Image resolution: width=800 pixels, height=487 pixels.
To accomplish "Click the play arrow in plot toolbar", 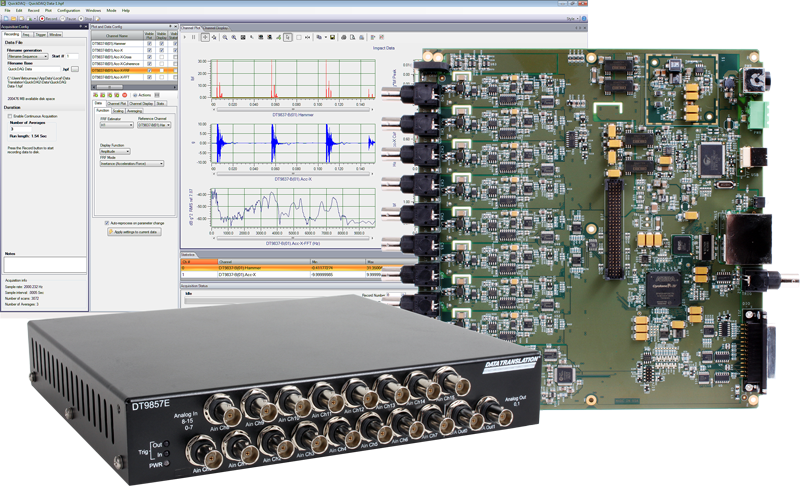I will point(185,37).
